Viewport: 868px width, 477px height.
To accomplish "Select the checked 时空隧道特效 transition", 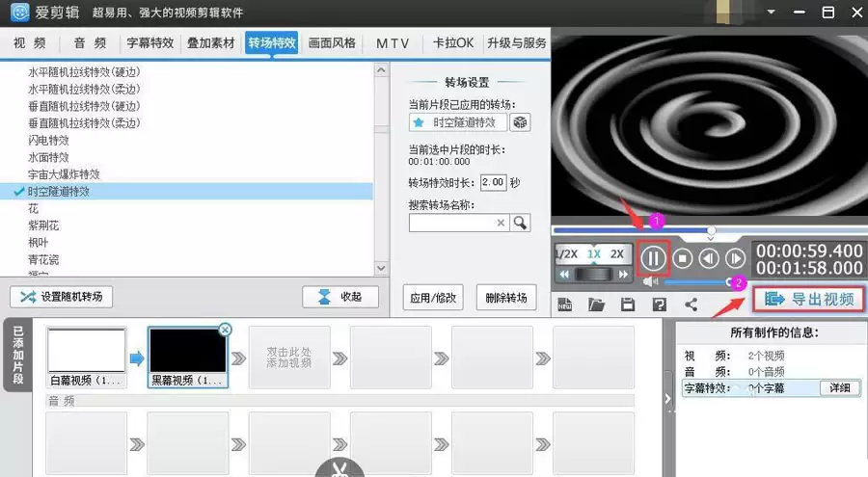I will pyautogui.click(x=186, y=192).
